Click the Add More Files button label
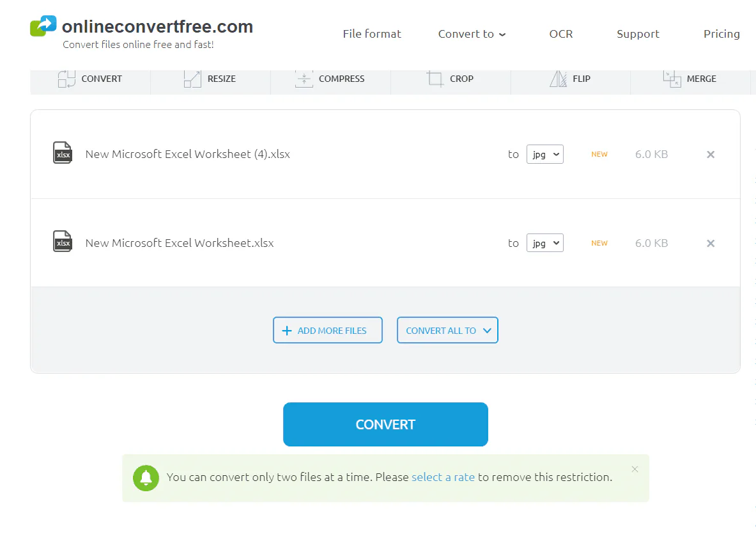756x536 pixels. 332,331
